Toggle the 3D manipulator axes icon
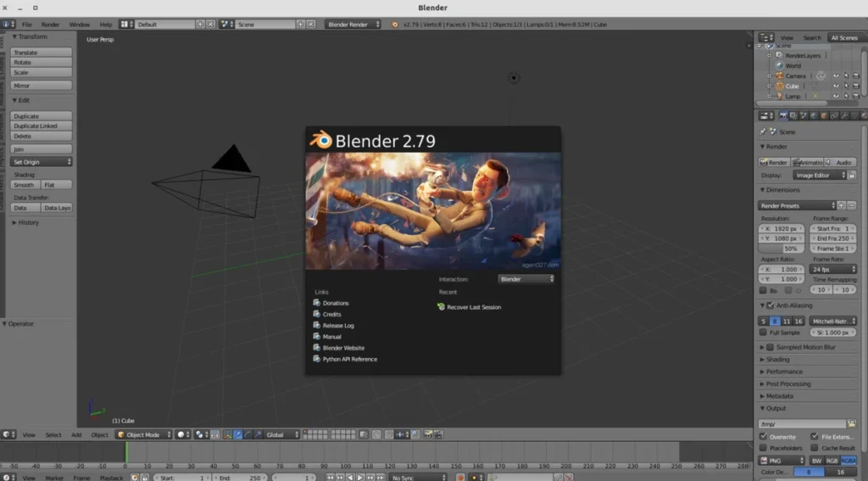 point(227,435)
